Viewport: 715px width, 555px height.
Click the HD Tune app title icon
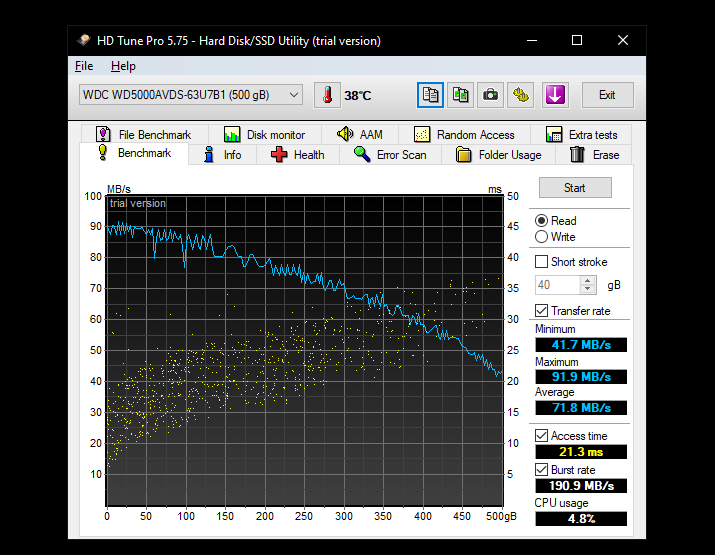pos(83,41)
